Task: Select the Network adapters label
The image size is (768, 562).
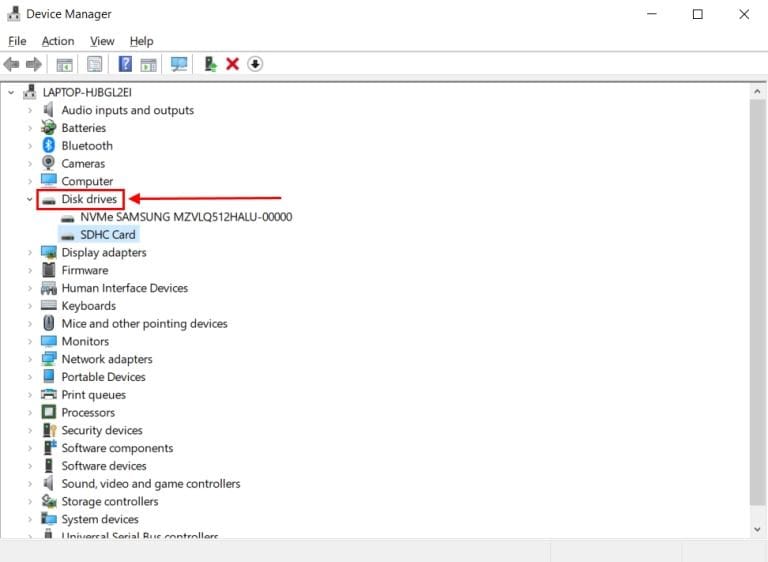Action: point(107,359)
